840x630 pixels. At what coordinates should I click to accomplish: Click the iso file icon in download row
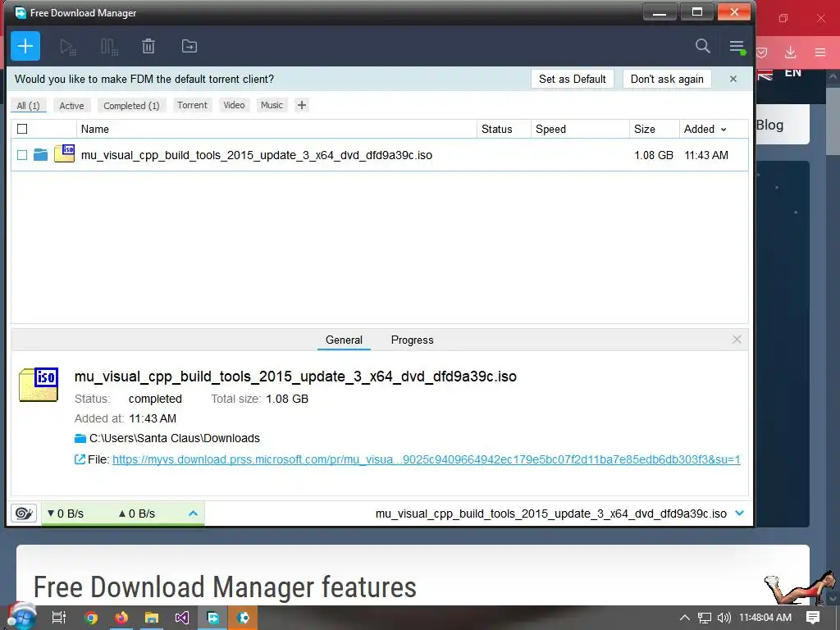pos(64,153)
